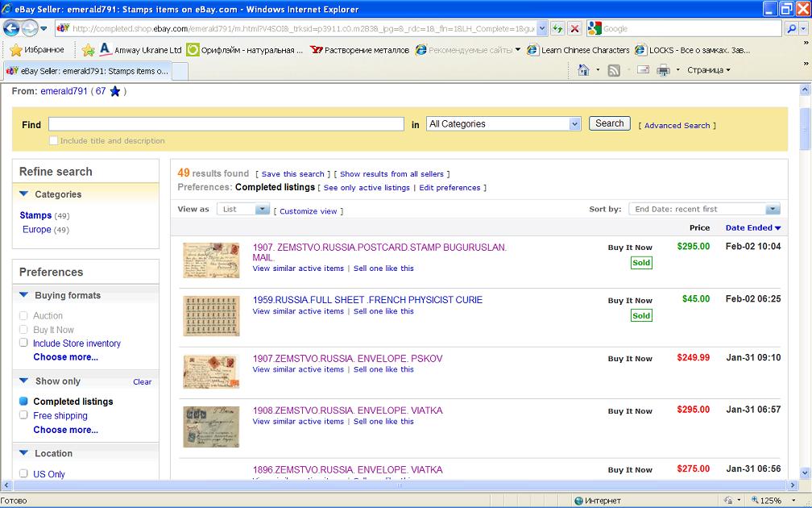812x508 pixels.
Task: Click Save this search link
Action: tap(292, 174)
